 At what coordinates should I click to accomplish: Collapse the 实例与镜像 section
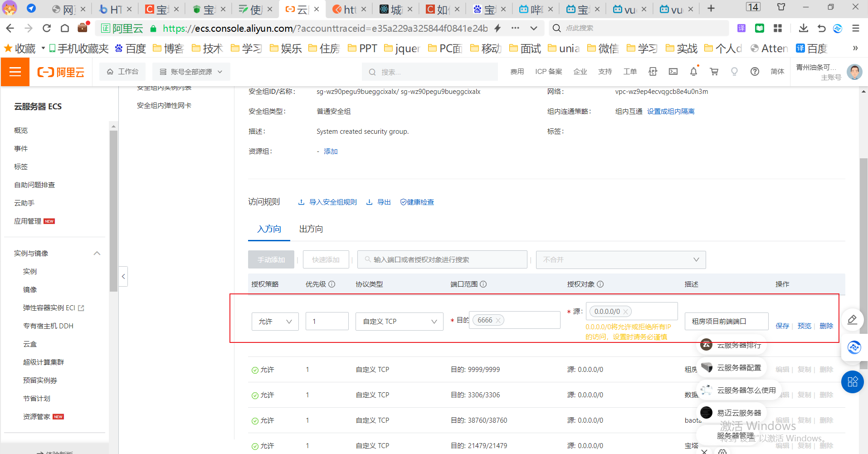coord(97,253)
